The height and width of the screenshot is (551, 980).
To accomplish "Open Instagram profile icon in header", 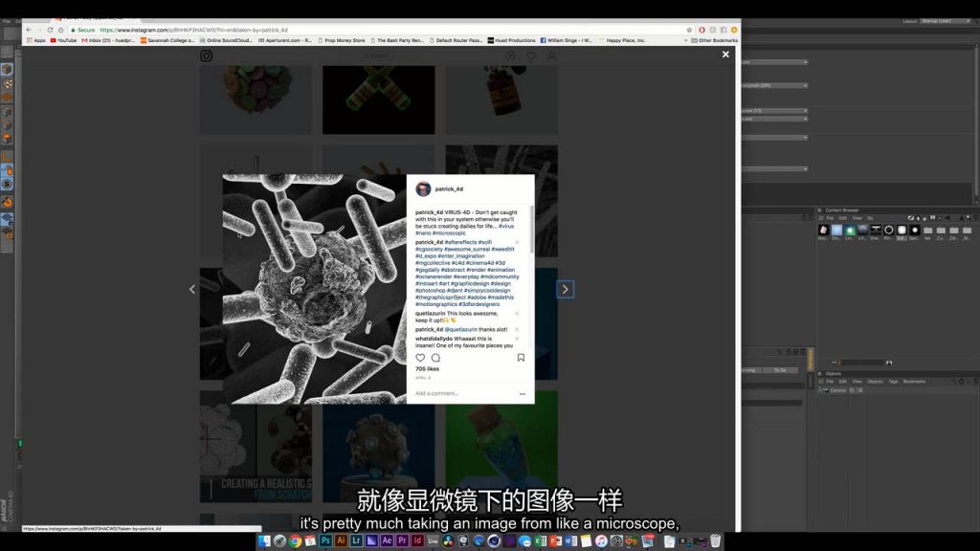I will click(552, 55).
